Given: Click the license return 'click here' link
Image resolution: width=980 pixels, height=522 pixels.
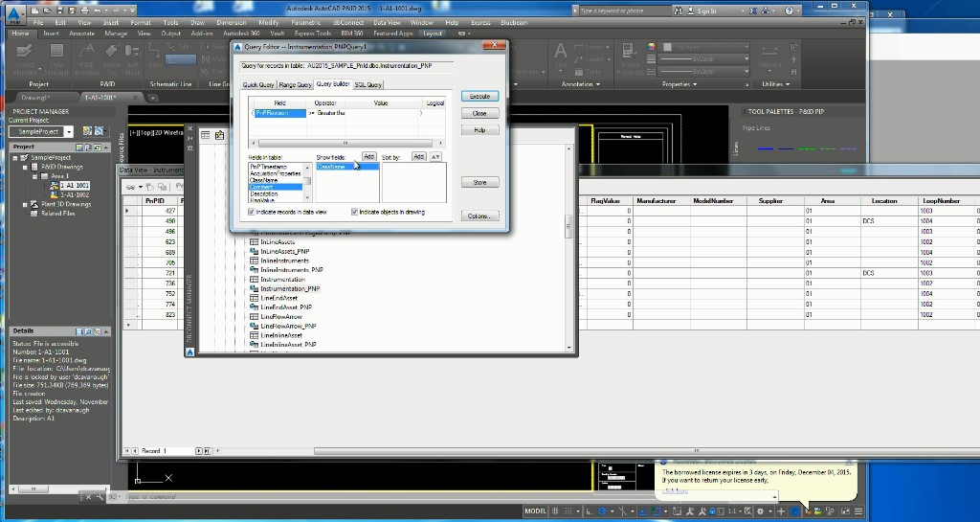Looking at the screenshot, I should point(675,490).
